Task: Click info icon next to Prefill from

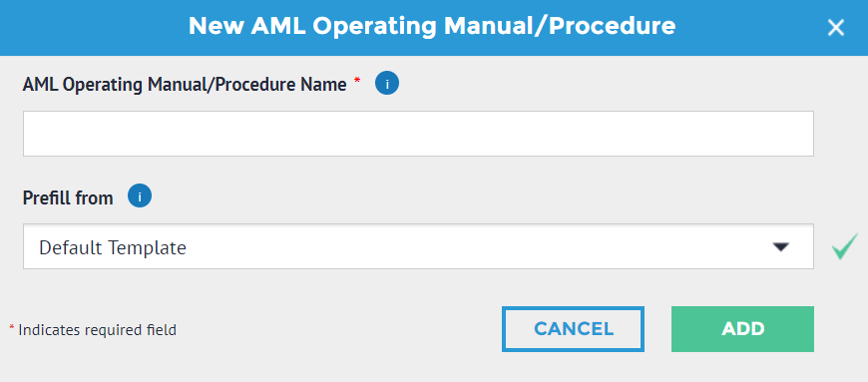Action: (140, 195)
